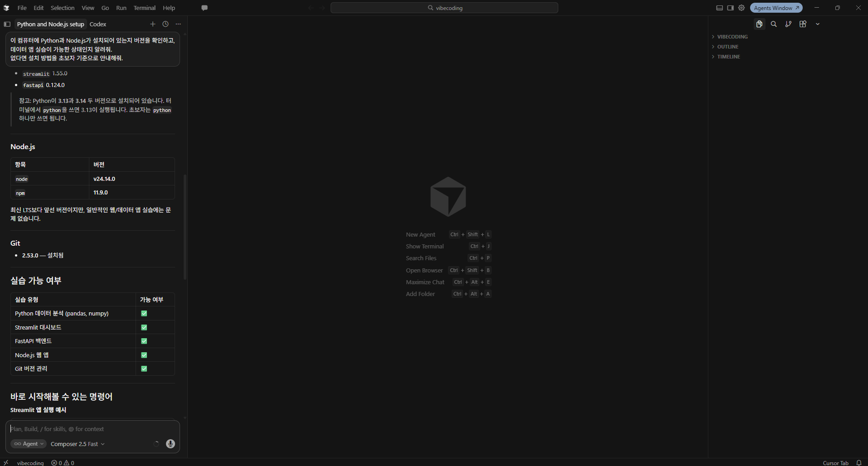Toggle the secondary side bar layout icon
Screen dimensions: 868x466
(730, 8)
